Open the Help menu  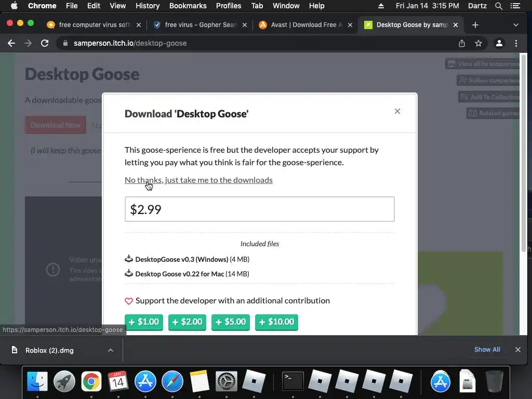316,6
